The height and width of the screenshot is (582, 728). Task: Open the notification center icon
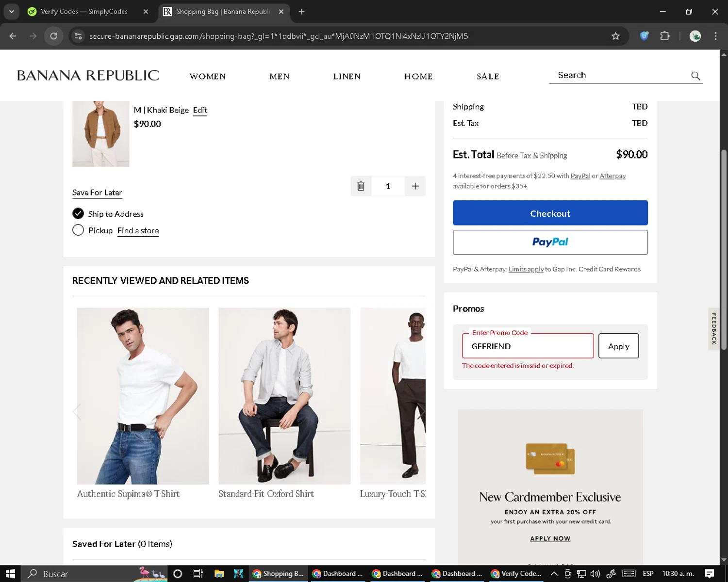(710, 574)
